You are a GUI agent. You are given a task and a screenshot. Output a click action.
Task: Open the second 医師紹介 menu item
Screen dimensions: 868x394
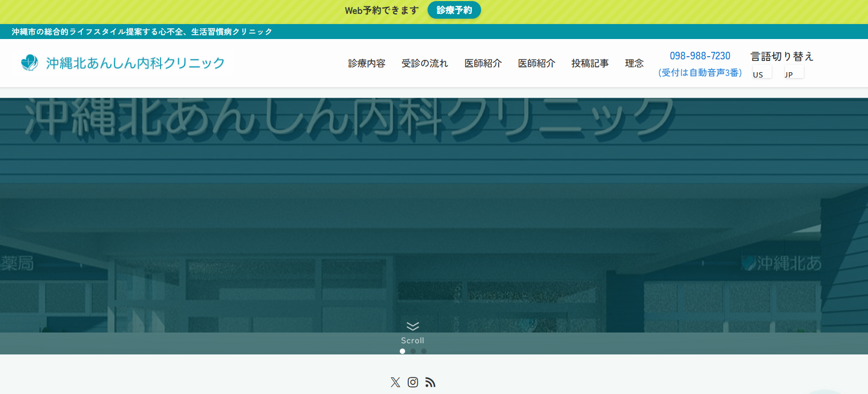537,63
